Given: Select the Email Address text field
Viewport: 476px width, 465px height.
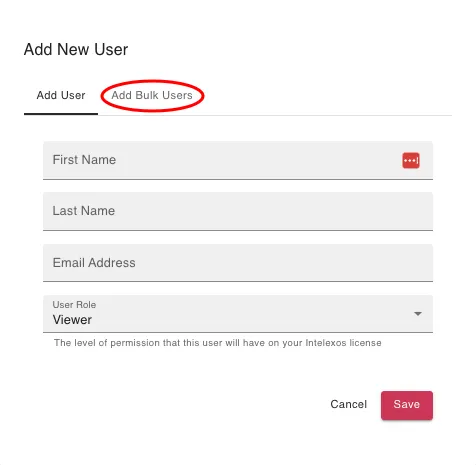Looking at the screenshot, I should (238, 263).
